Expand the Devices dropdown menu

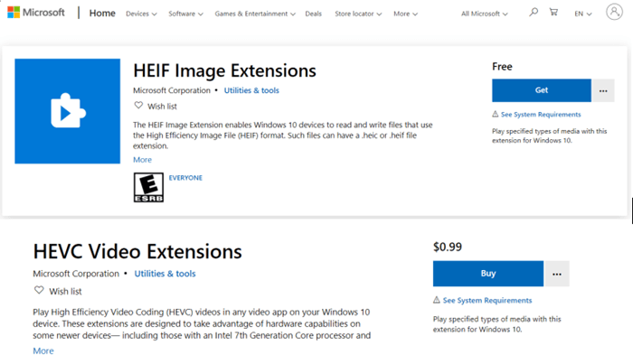(141, 14)
